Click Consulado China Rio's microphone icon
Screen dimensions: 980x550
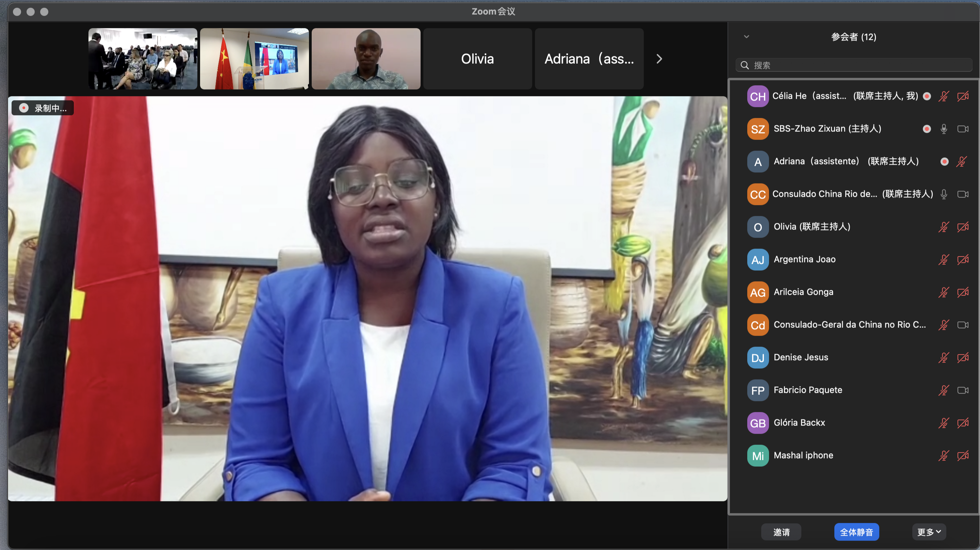(944, 194)
